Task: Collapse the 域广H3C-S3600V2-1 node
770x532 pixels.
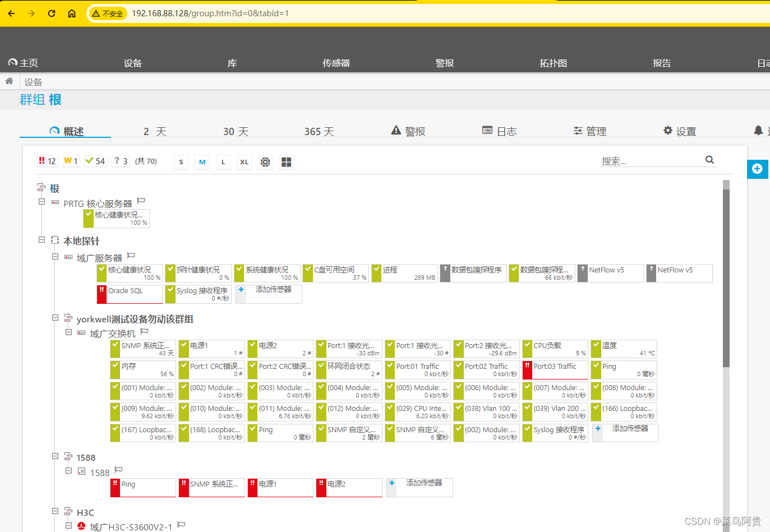Action: (68, 525)
